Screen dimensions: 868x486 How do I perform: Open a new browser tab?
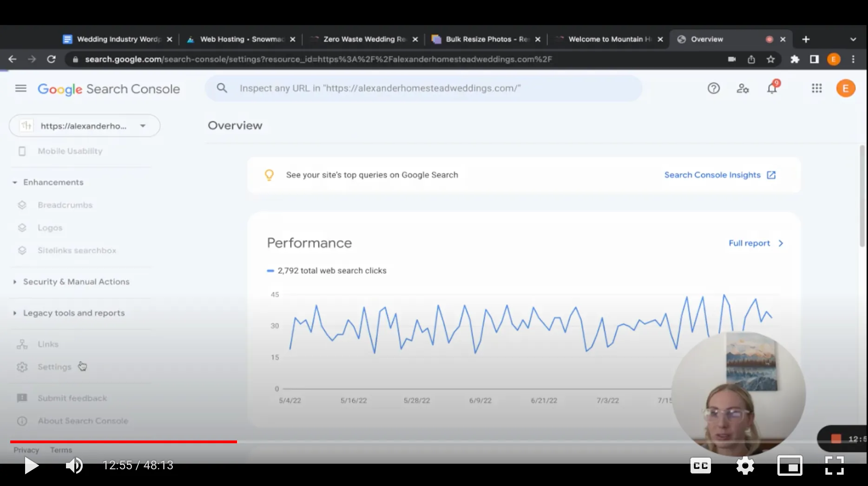click(806, 39)
